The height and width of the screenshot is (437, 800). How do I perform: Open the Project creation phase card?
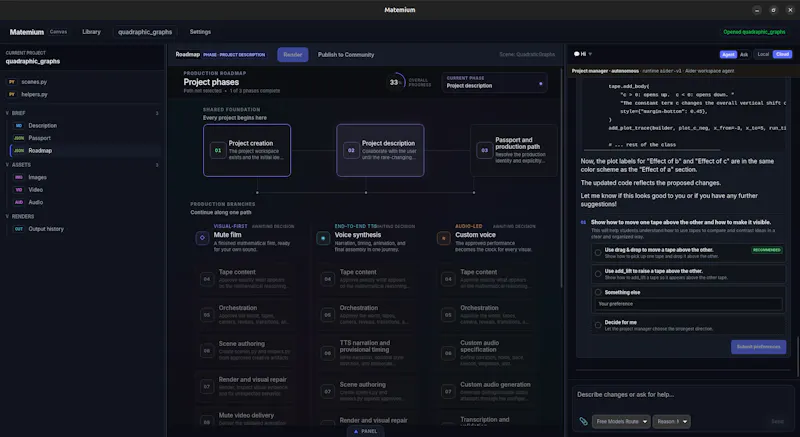tap(247, 150)
